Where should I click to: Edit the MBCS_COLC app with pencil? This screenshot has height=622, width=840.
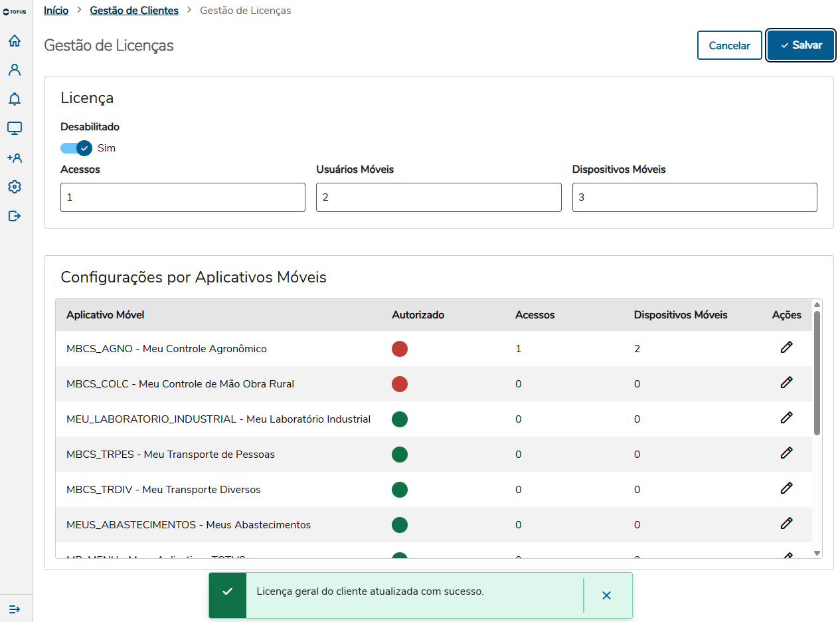786,383
